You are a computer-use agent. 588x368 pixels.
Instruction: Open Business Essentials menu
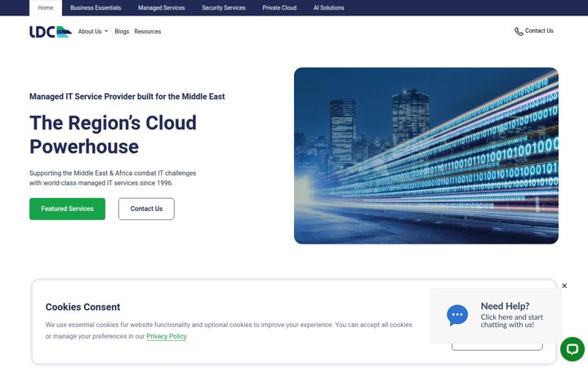(x=96, y=8)
